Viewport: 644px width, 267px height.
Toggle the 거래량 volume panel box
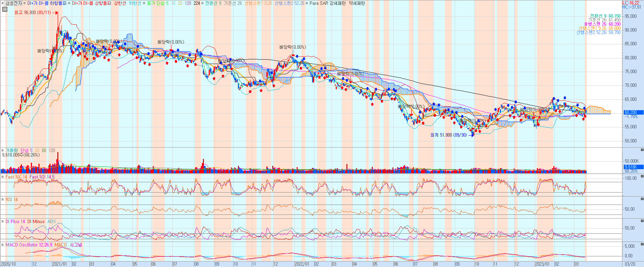tap(3, 151)
